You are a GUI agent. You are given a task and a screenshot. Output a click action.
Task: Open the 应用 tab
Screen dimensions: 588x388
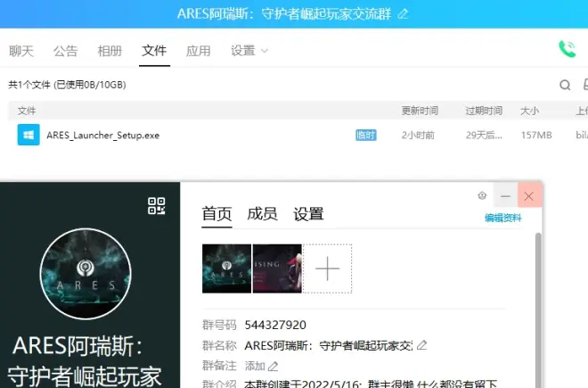tap(198, 51)
